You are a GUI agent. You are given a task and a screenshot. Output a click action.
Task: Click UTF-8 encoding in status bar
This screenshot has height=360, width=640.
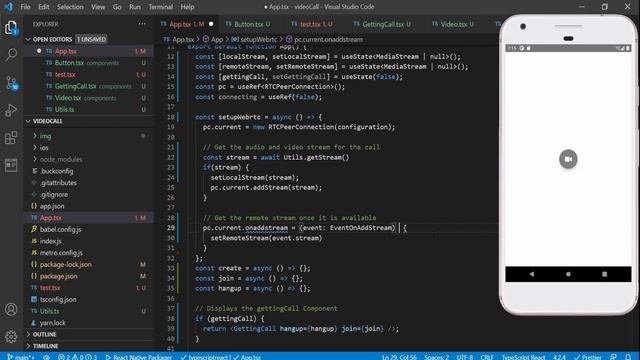[x=464, y=357]
